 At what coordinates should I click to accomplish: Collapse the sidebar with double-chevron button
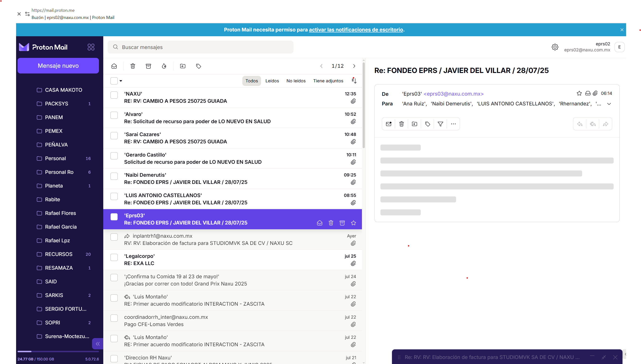[x=98, y=344]
